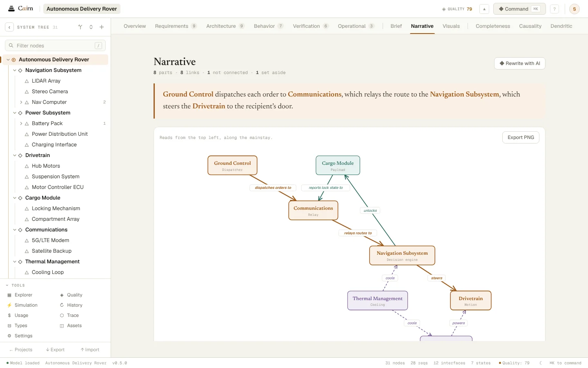Click the up-triangle button beside Quality score
Image resolution: width=588 pixels, height=368 pixels.
click(484, 9)
